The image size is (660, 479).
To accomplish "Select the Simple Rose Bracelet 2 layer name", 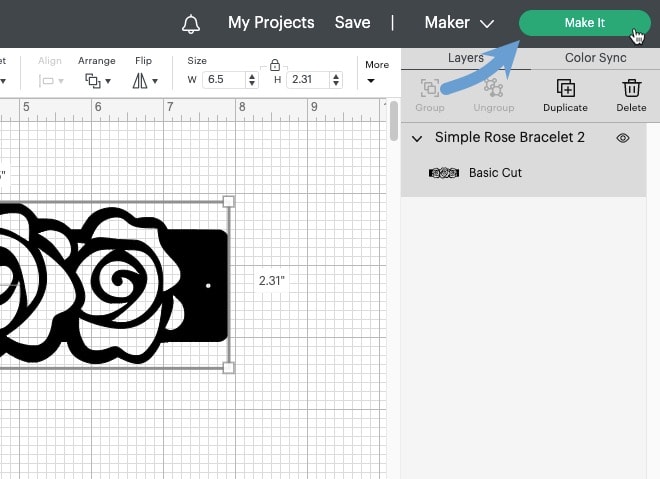I will (509, 137).
